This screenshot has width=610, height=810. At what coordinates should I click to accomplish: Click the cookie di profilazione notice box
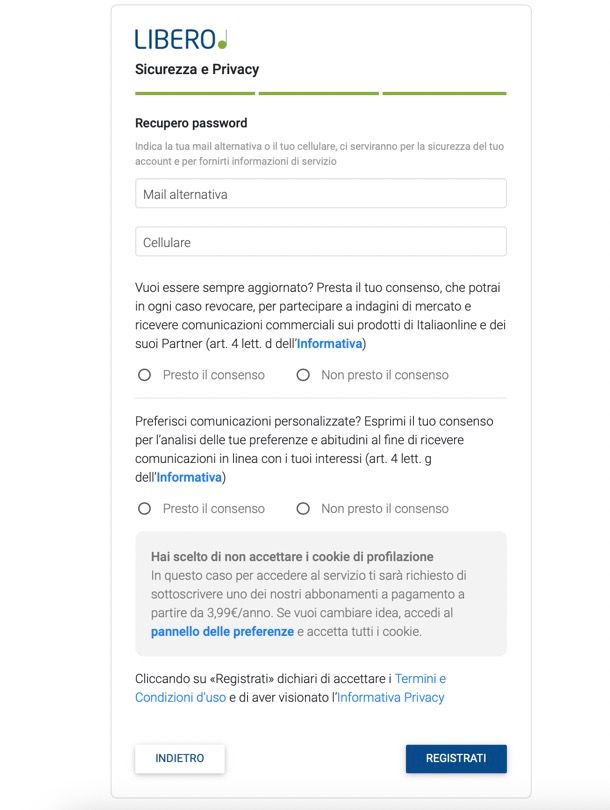coord(320,593)
